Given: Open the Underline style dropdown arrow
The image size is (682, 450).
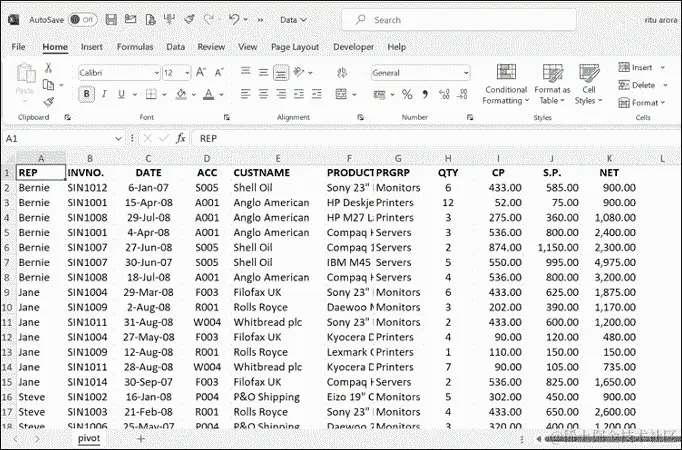Looking at the screenshot, I should pos(135,94).
